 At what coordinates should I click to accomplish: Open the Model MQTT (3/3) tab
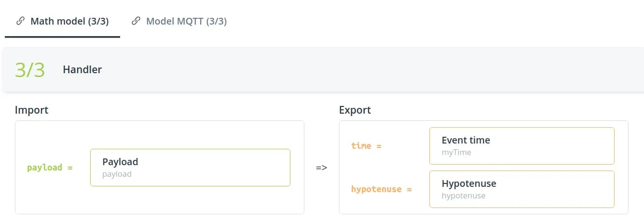[186, 21]
